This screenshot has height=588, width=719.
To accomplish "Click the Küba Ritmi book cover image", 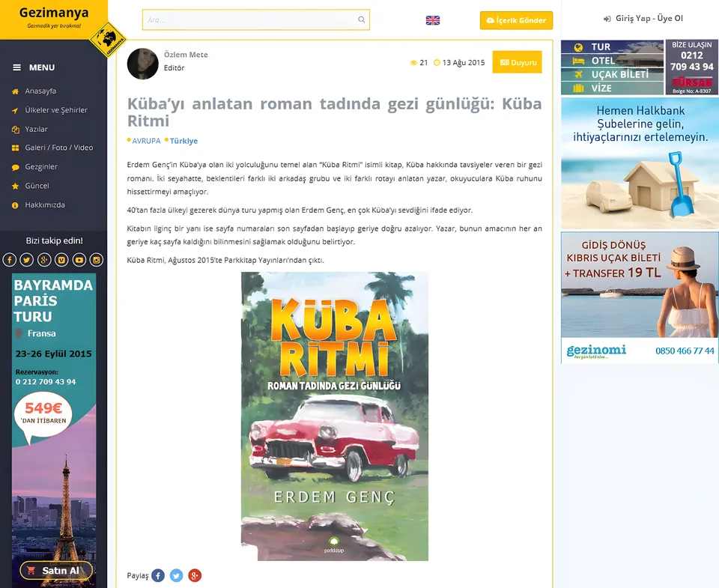I will point(335,416).
